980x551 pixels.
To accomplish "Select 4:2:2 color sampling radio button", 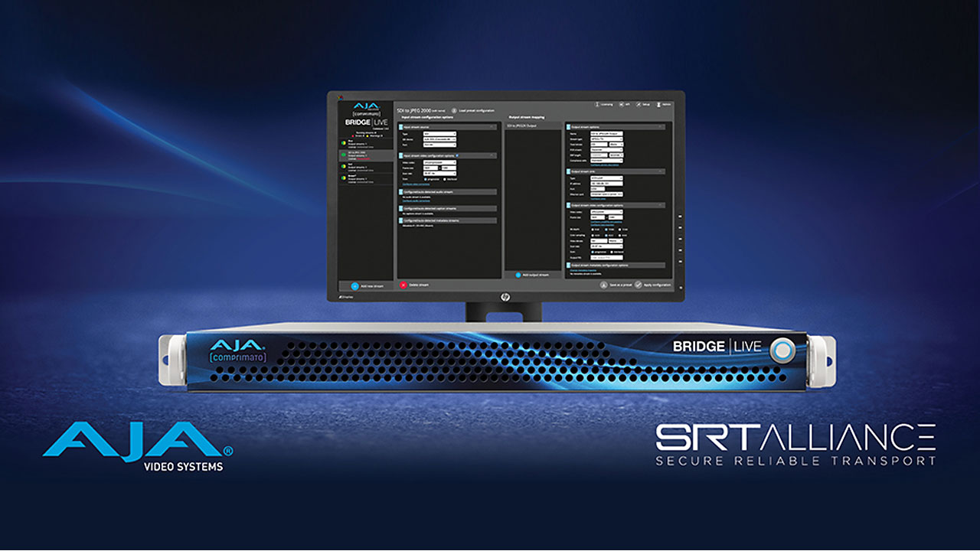I will pyautogui.click(x=606, y=236).
